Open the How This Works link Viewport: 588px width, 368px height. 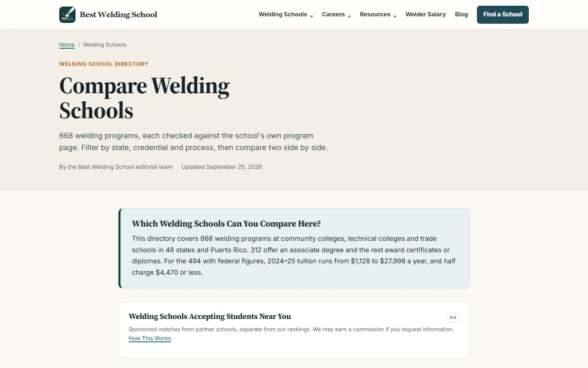tap(150, 339)
